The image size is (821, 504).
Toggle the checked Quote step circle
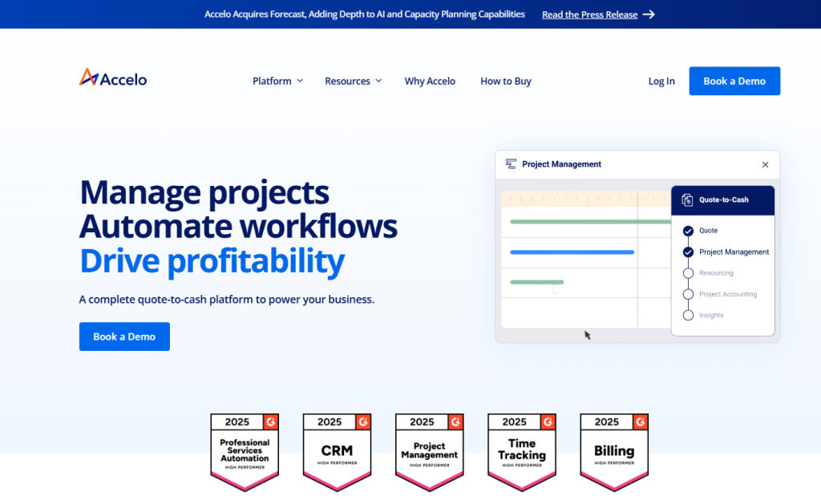click(688, 231)
